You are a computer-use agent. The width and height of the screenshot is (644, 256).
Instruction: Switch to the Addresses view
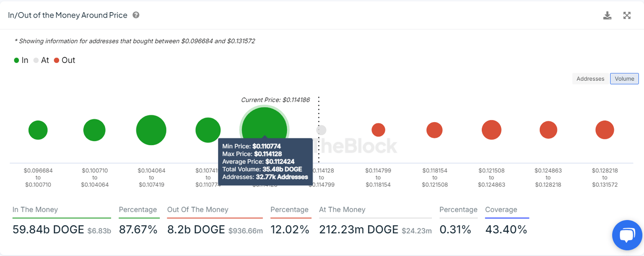tap(590, 78)
